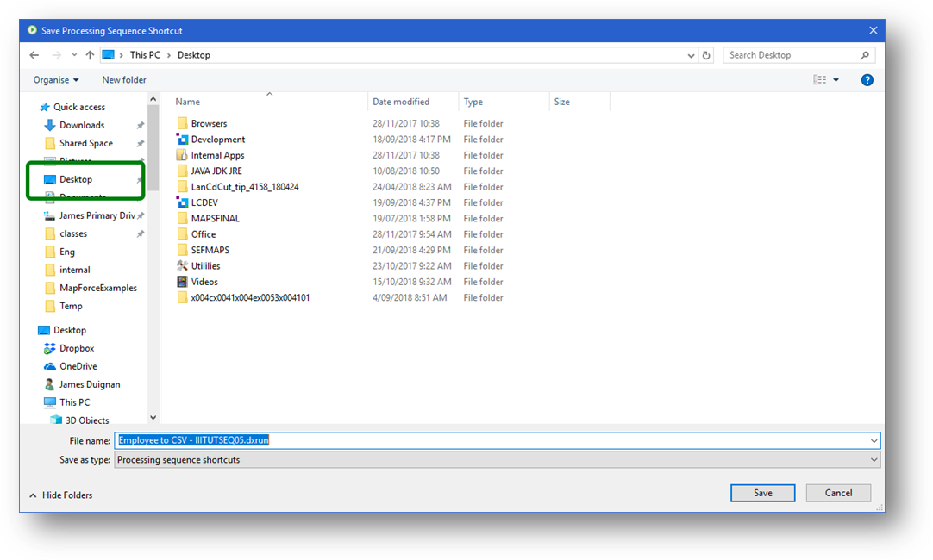Open the Temp folder in sidebar
The height and width of the screenshot is (560, 933).
pyautogui.click(x=71, y=306)
